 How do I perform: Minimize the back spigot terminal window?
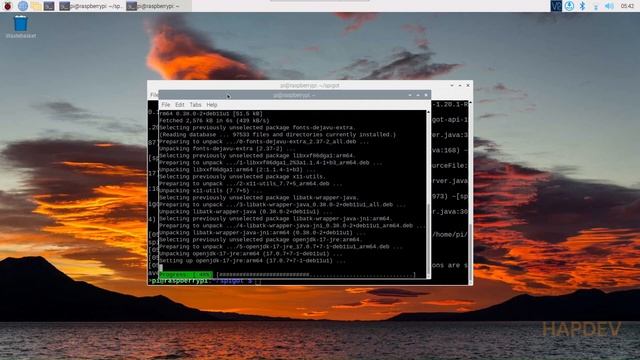tap(452, 85)
